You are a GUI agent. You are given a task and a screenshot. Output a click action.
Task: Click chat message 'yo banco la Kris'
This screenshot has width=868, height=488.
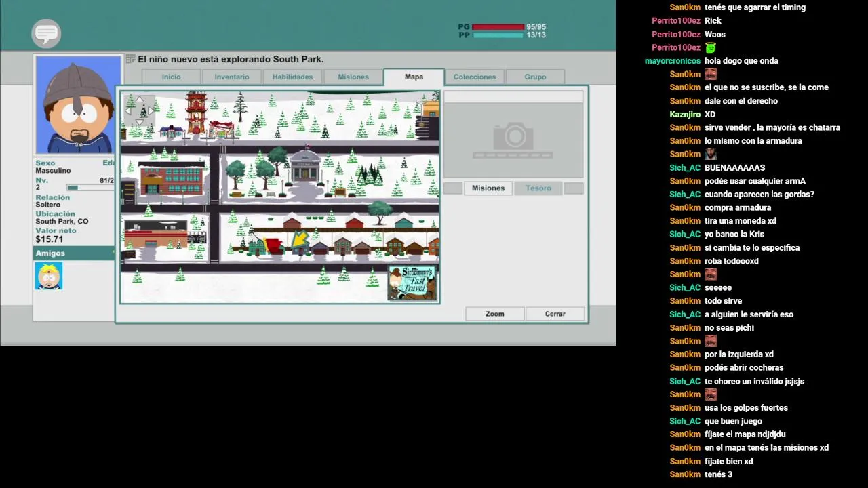[734, 235]
